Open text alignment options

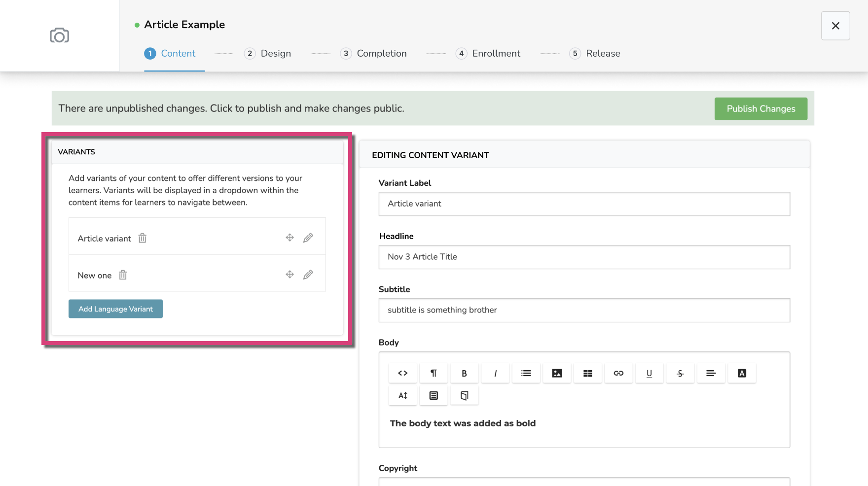(x=711, y=373)
